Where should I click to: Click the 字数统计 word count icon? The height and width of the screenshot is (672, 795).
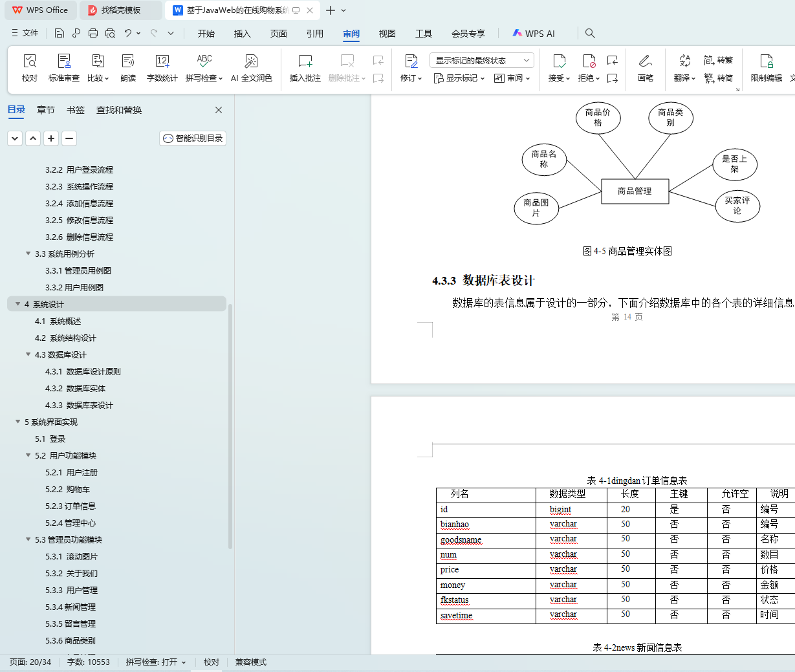click(x=162, y=68)
